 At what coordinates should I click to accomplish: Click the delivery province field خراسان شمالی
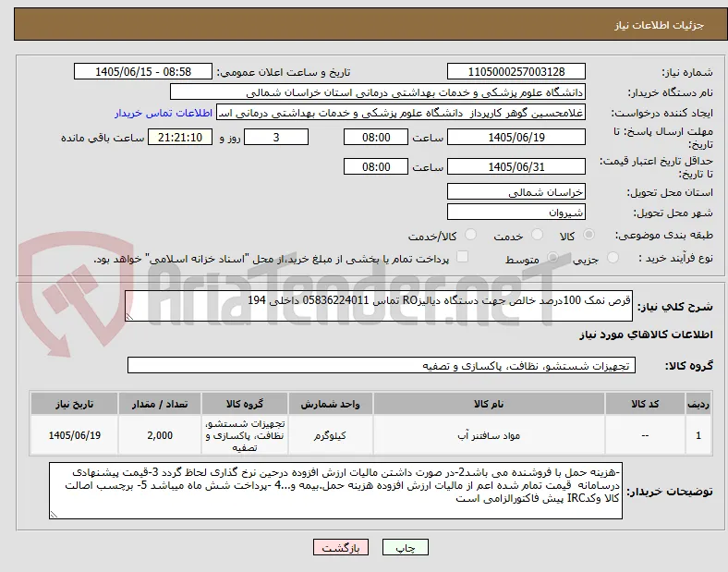point(516,192)
